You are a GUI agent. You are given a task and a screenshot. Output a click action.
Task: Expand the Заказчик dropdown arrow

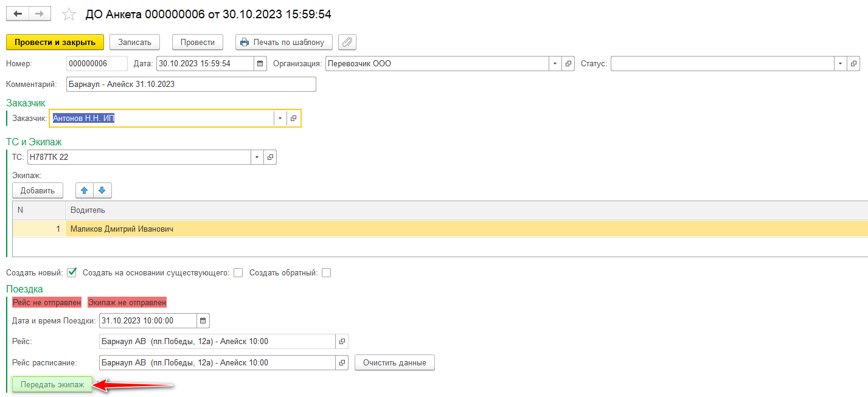pos(280,119)
